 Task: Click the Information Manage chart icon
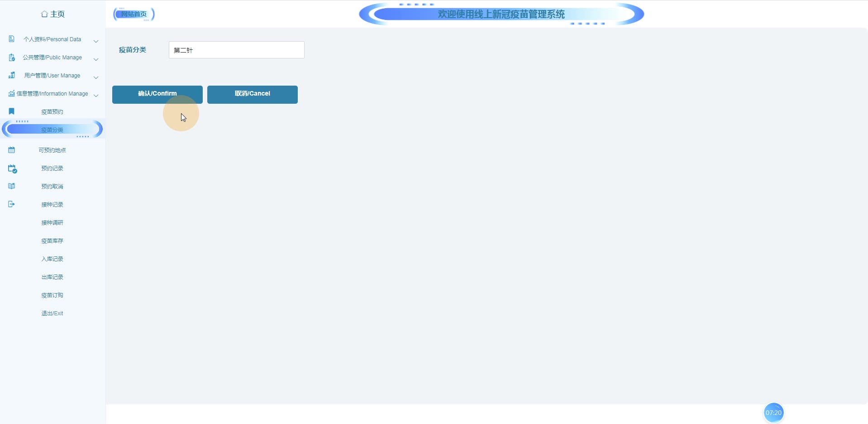(12, 93)
